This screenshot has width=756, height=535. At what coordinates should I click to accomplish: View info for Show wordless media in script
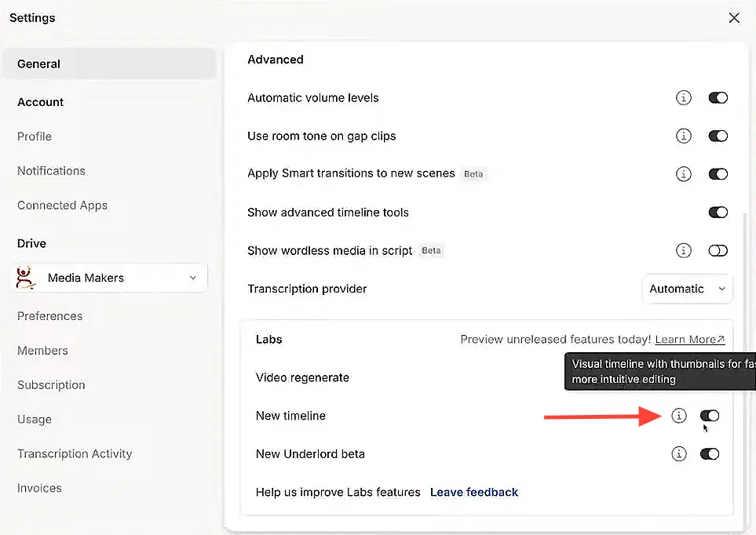coord(683,250)
